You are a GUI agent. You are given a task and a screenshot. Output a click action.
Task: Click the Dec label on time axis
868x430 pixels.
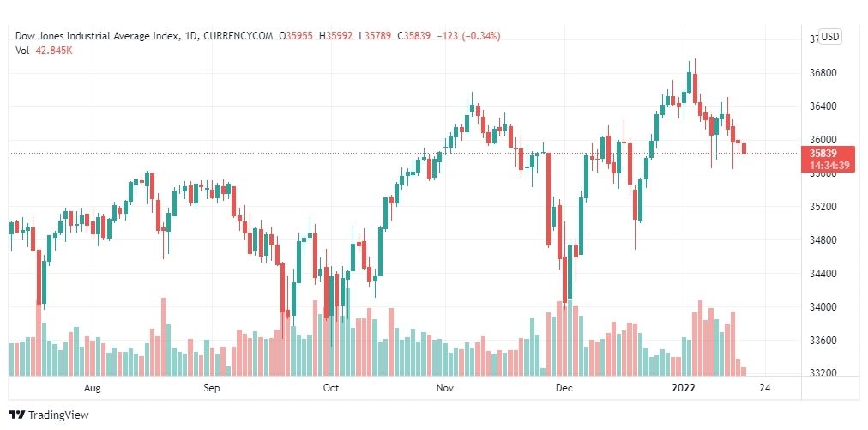point(564,388)
